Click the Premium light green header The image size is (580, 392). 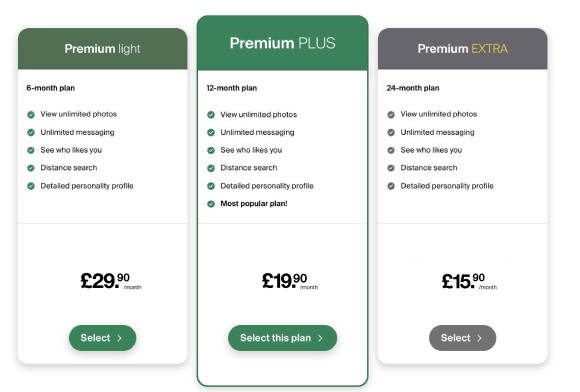pos(102,48)
